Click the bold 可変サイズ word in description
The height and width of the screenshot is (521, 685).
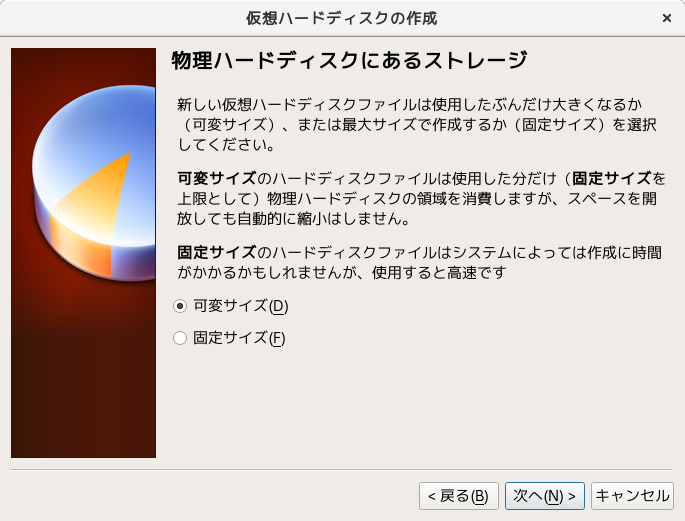[x=217, y=178]
